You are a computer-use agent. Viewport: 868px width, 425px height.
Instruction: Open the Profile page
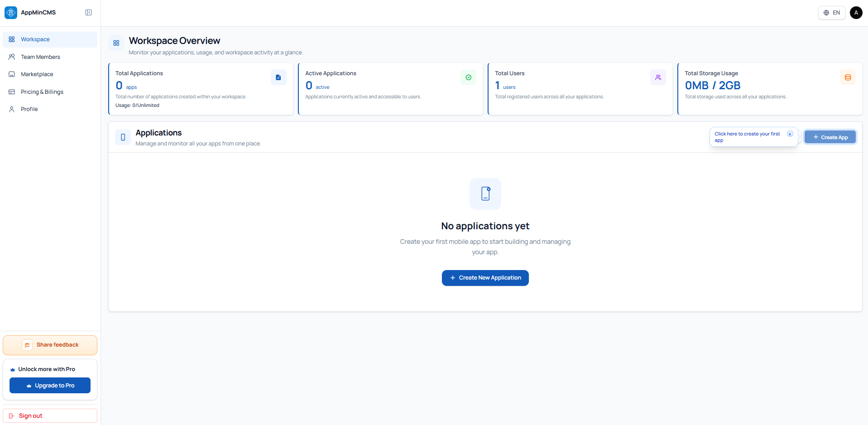click(50, 109)
